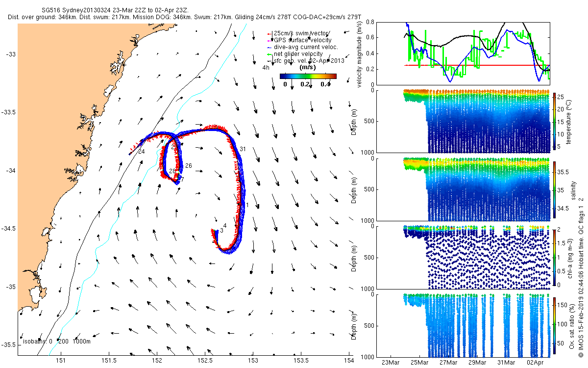Select the 'GPS surface velocity' legend entry
588x368 pixels.
pos(299,40)
